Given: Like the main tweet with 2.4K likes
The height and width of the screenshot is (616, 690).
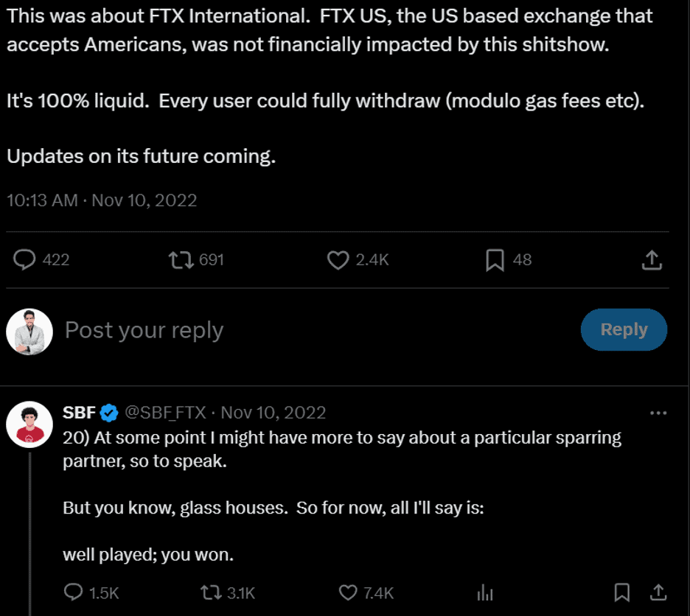Looking at the screenshot, I should (338, 259).
